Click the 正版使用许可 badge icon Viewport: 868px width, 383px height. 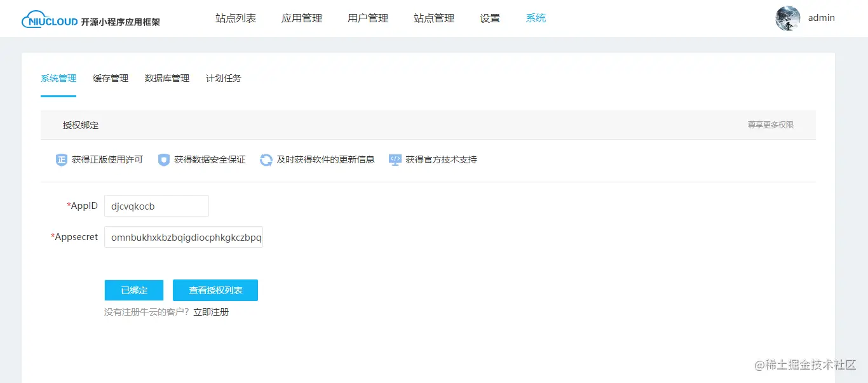click(x=62, y=159)
